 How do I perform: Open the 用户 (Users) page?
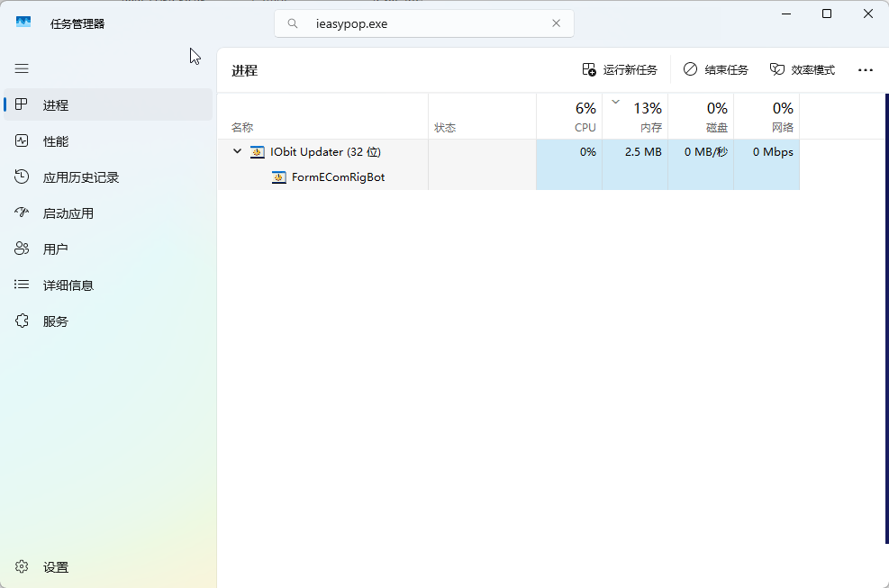55,249
